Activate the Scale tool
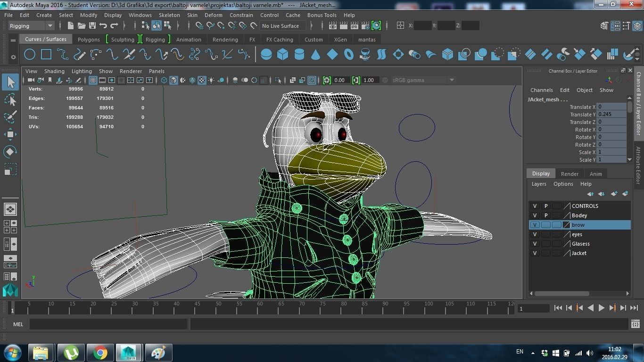The height and width of the screenshot is (362, 644). click(x=10, y=169)
